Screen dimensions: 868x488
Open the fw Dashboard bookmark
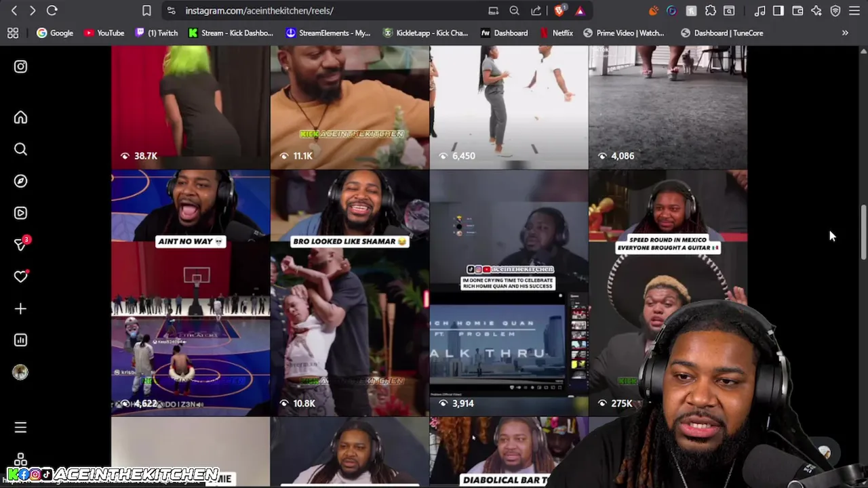click(x=504, y=33)
